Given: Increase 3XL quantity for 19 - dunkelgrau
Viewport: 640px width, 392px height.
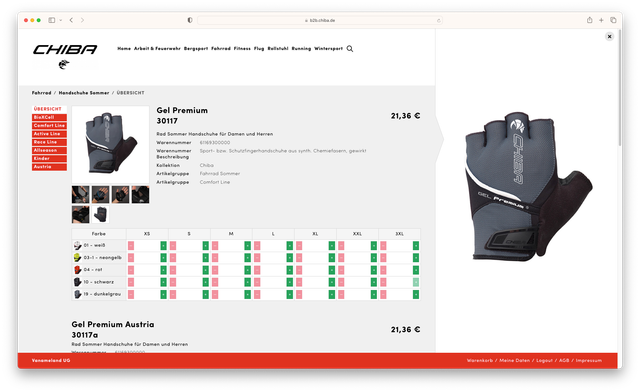Looking at the screenshot, I should [416, 294].
